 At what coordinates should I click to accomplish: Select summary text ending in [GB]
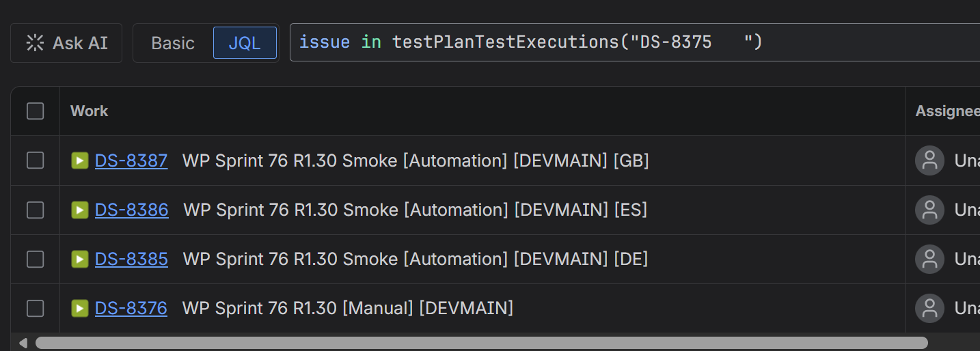coord(416,160)
